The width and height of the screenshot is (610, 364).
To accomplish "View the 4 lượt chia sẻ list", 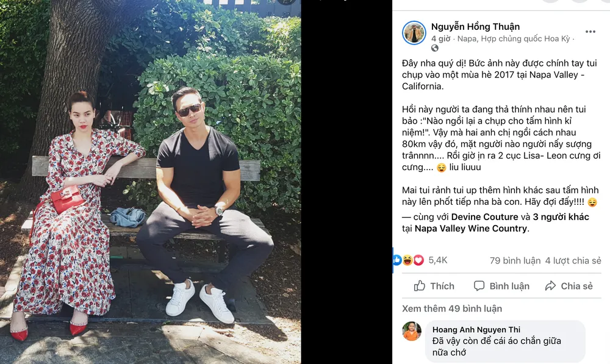I will (573, 260).
